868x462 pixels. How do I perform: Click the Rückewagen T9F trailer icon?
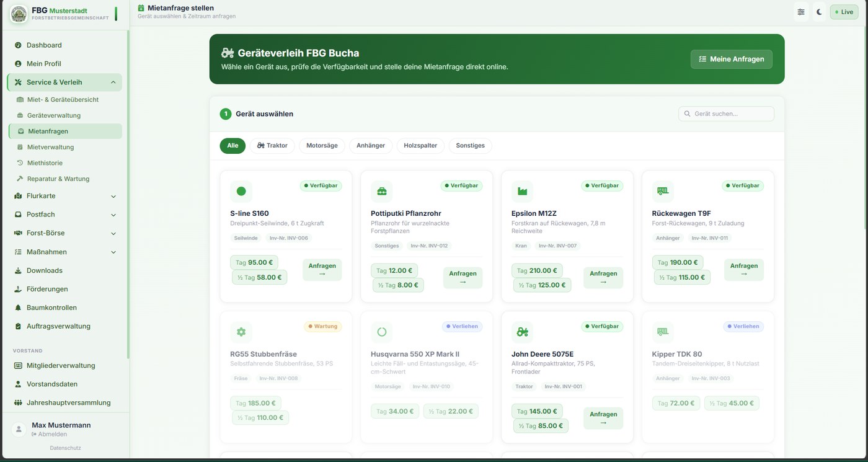coord(663,191)
